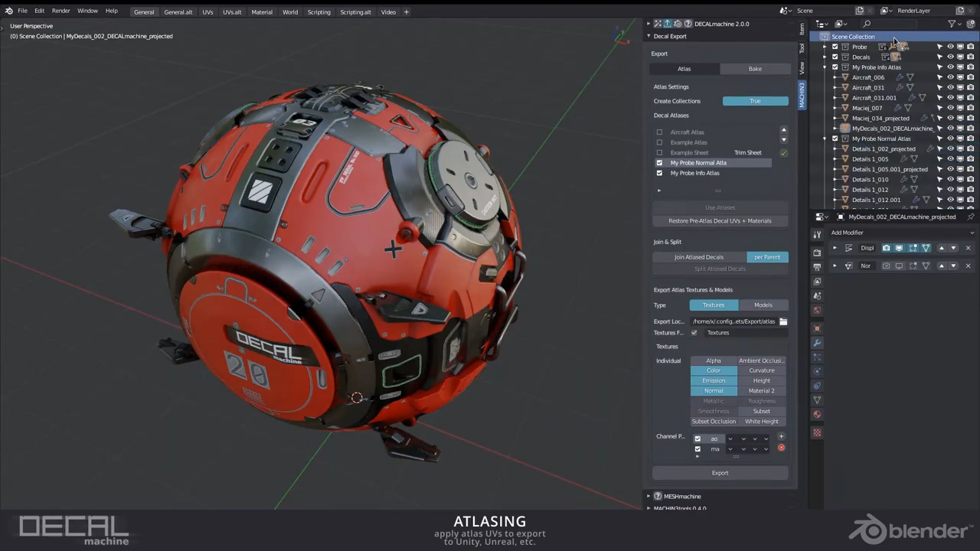Screen dimensions: 980x551
Task: Toggle Create Collections True button
Action: click(755, 101)
